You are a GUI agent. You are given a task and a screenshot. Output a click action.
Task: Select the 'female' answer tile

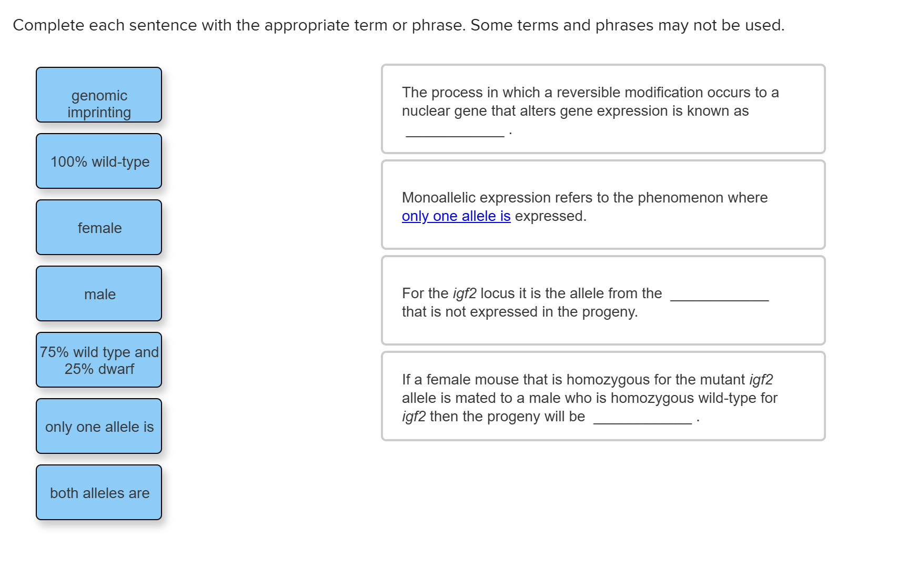99,228
